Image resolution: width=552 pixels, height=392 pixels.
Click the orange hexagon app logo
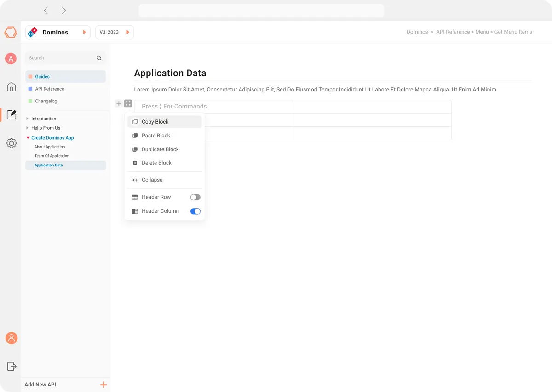click(11, 32)
